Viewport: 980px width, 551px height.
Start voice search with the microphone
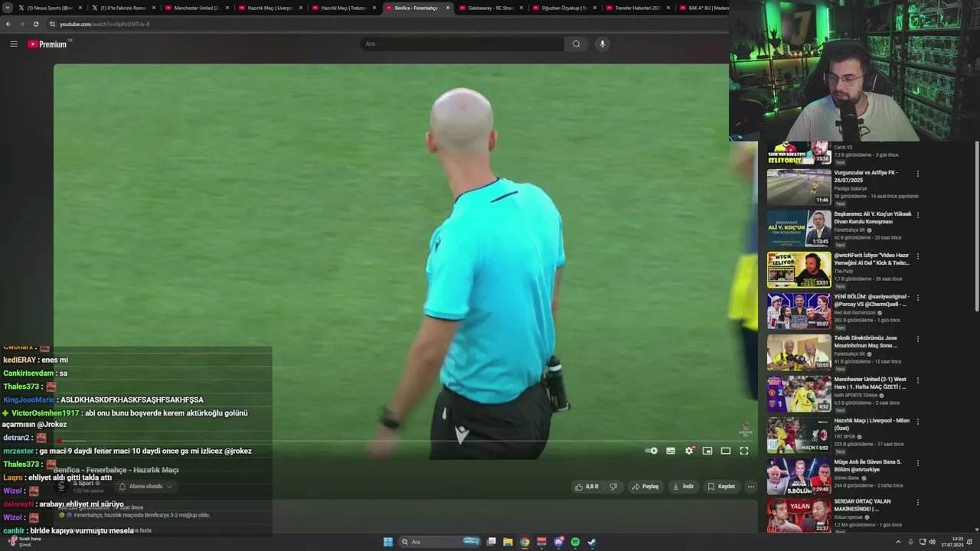tap(603, 44)
